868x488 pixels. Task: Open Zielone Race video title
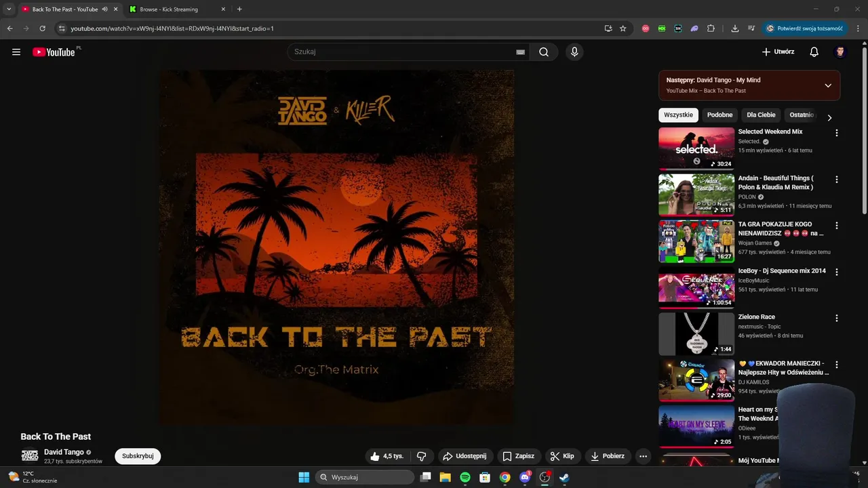click(757, 317)
